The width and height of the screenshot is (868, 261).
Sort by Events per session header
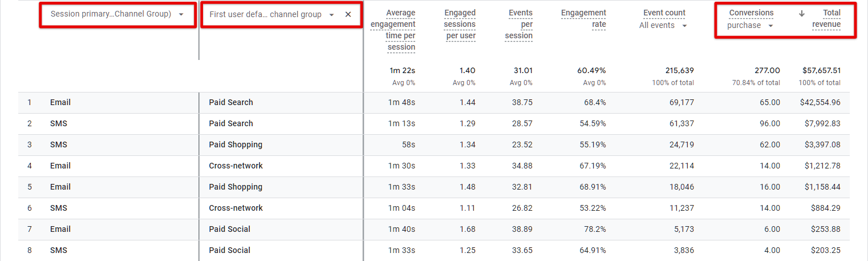tap(518, 24)
